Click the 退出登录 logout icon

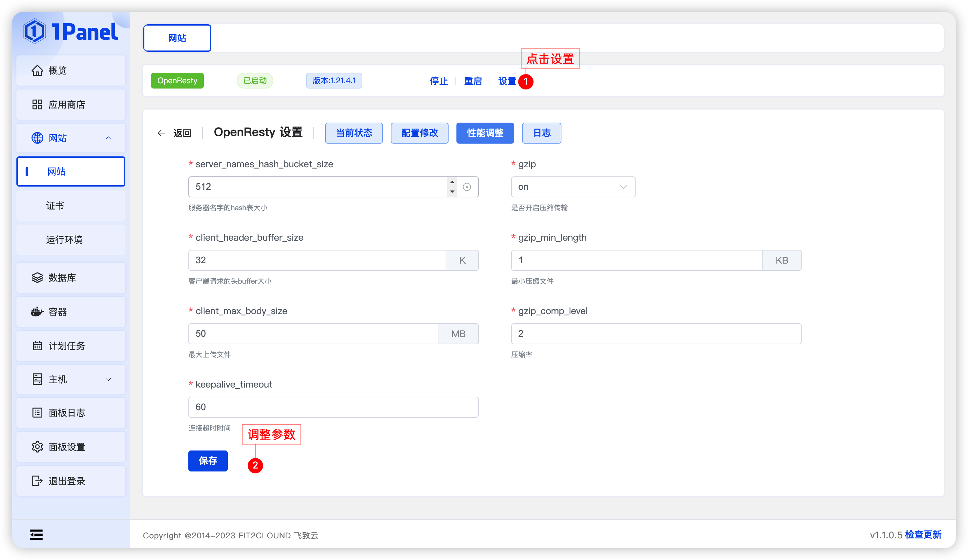click(x=37, y=481)
